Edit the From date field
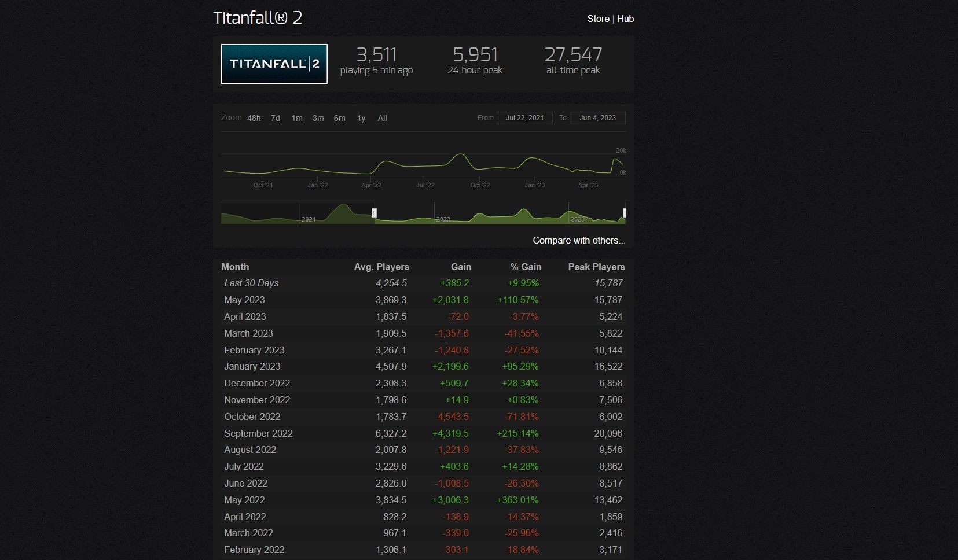The width and height of the screenshot is (958, 560). (x=524, y=117)
